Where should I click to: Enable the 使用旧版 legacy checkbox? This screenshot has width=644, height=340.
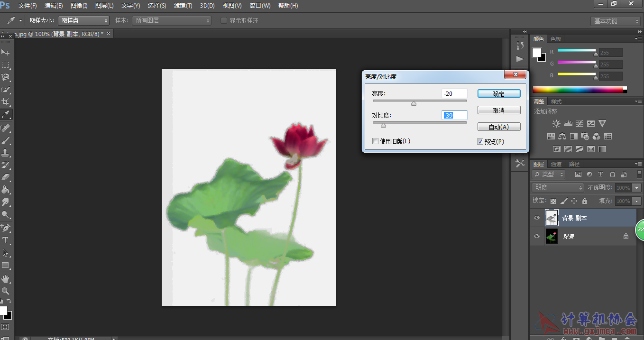(376, 141)
